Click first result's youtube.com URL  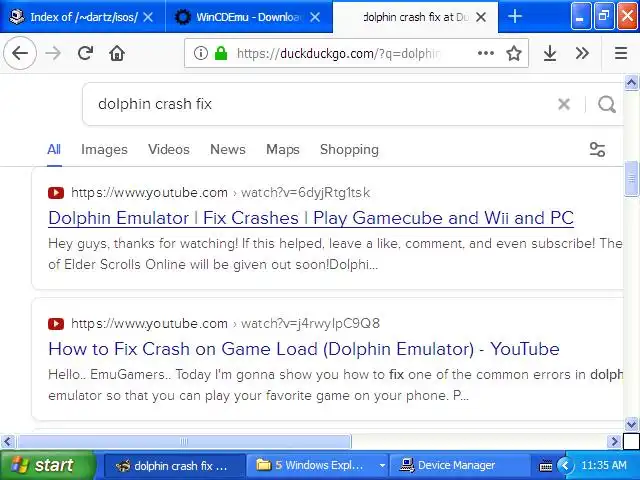click(220, 192)
